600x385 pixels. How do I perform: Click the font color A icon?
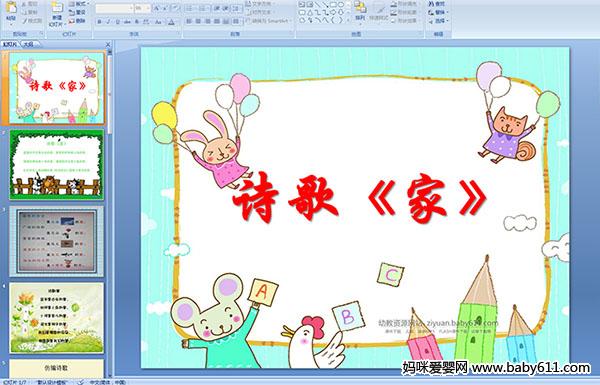click(x=171, y=22)
